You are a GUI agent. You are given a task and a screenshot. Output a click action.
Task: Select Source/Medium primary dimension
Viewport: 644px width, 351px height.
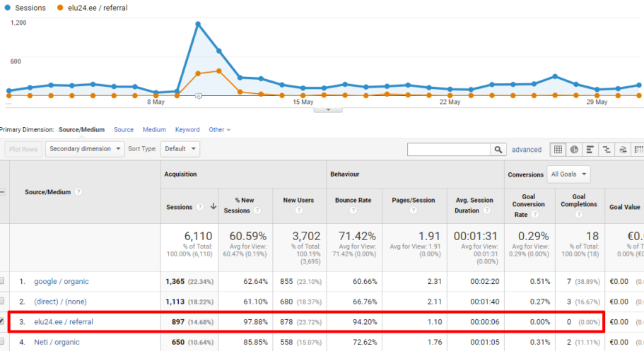click(x=81, y=130)
